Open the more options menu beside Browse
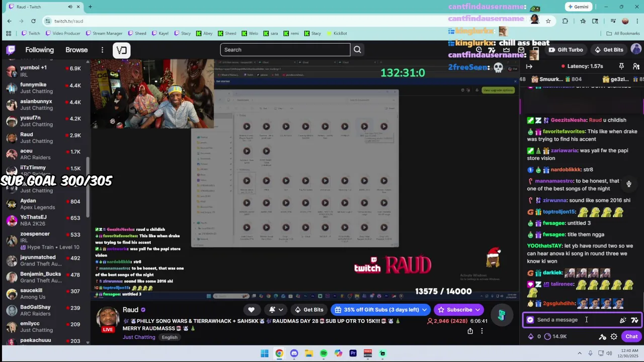The width and height of the screenshot is (644, 362). (102, 50)
